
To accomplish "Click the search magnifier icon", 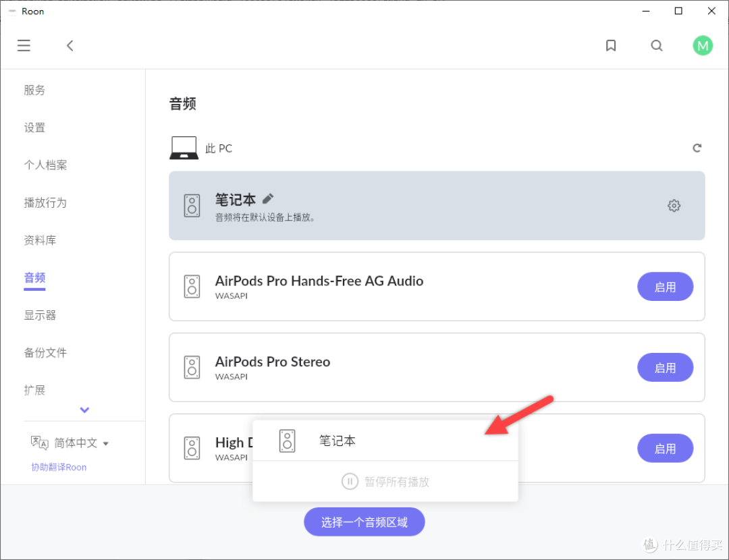I will tap(657, 46).
